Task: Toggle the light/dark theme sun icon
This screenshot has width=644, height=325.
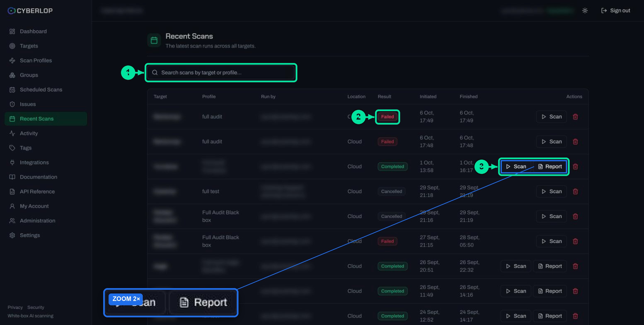Action: (x=585, y=11)
